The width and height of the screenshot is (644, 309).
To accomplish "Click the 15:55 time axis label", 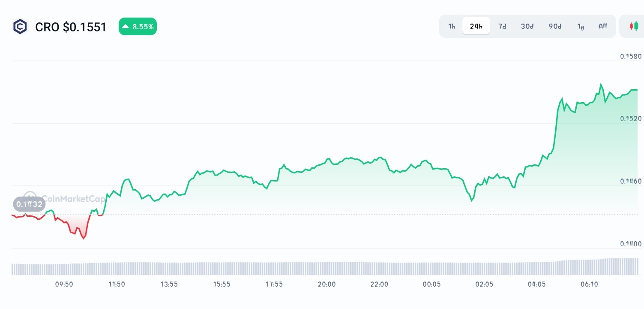I will tap(221, 284).
